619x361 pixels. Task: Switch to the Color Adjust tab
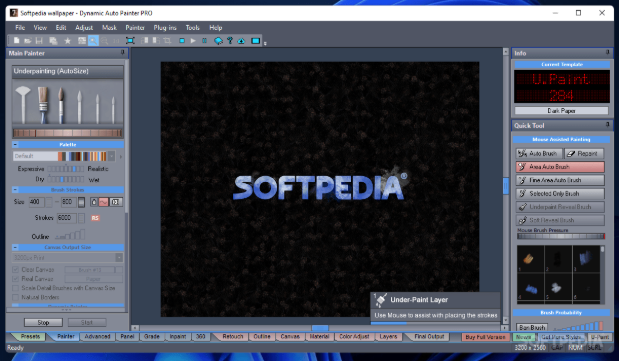354,337
